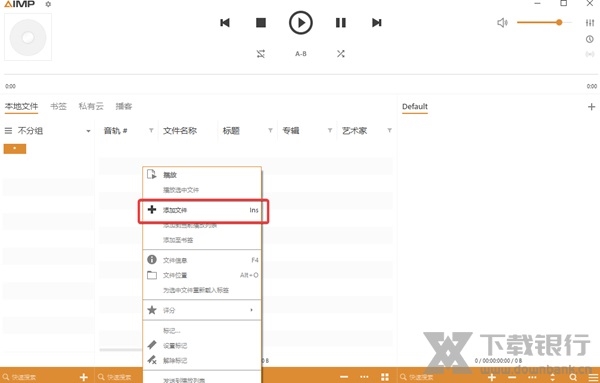Choose 为选中文件重新载入标签 menu entry
The height and width of the screenshot is (383, 600).
[202, 290]
